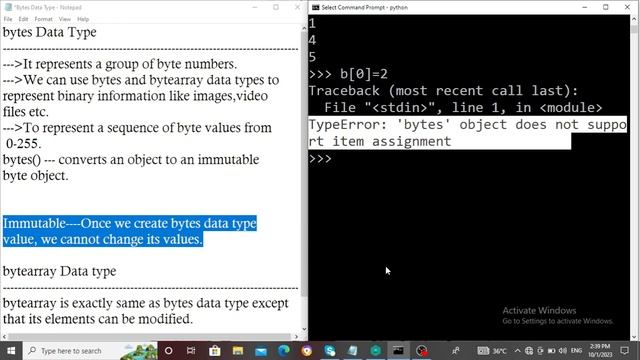Maximize the Command Prompt window
This screenshot has width=640, height=360.
click(606, 7)
